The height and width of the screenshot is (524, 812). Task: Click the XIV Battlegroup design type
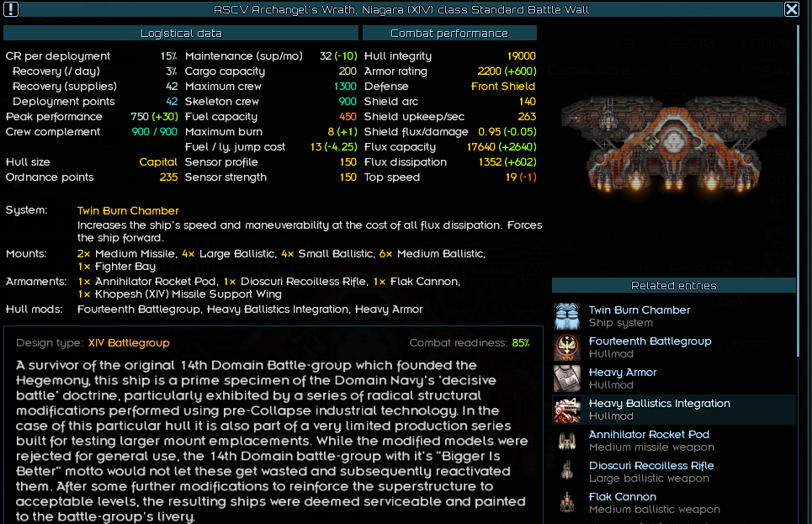[x=129, y=343]
